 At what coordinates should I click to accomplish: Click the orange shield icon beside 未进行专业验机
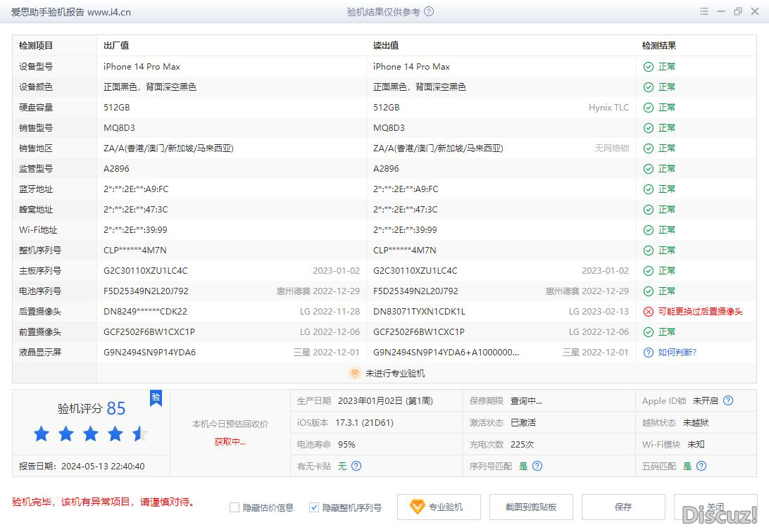(x=355, y=373)
